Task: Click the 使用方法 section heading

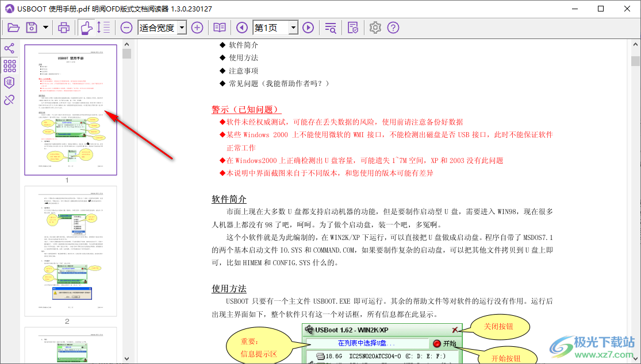Action: [229, 289]
